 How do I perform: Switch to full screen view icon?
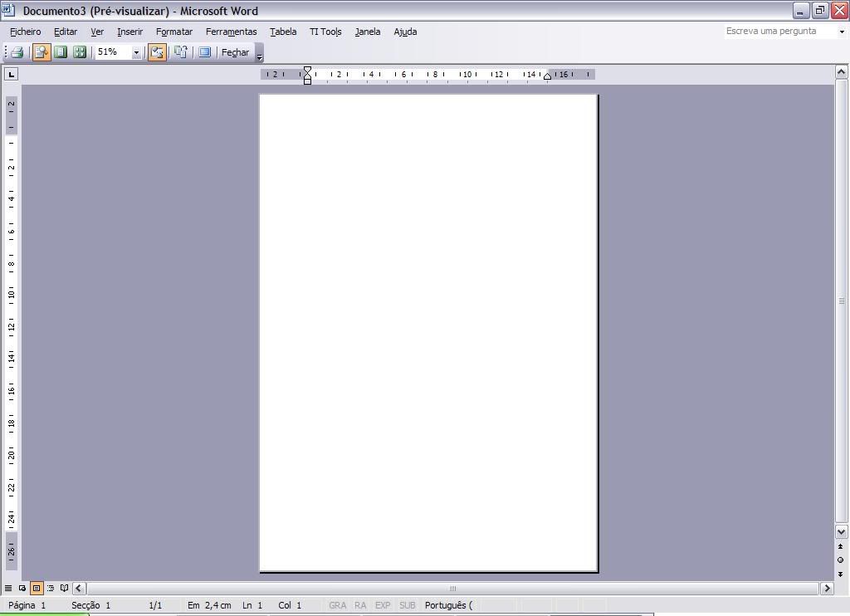pos(204,52)
